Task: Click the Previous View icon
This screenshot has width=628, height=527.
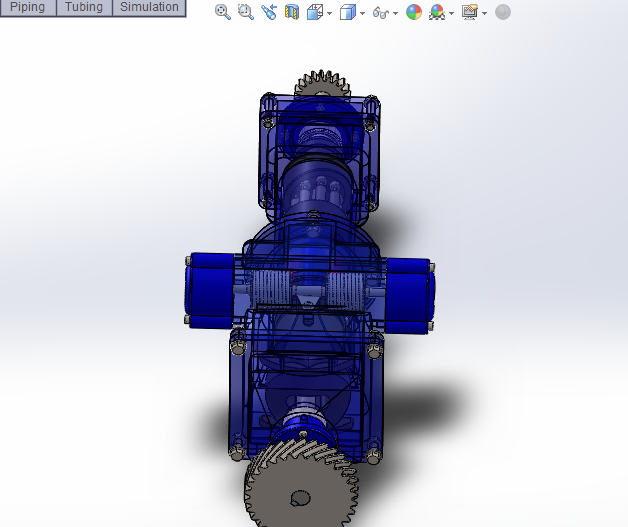Action: (269, 12)
